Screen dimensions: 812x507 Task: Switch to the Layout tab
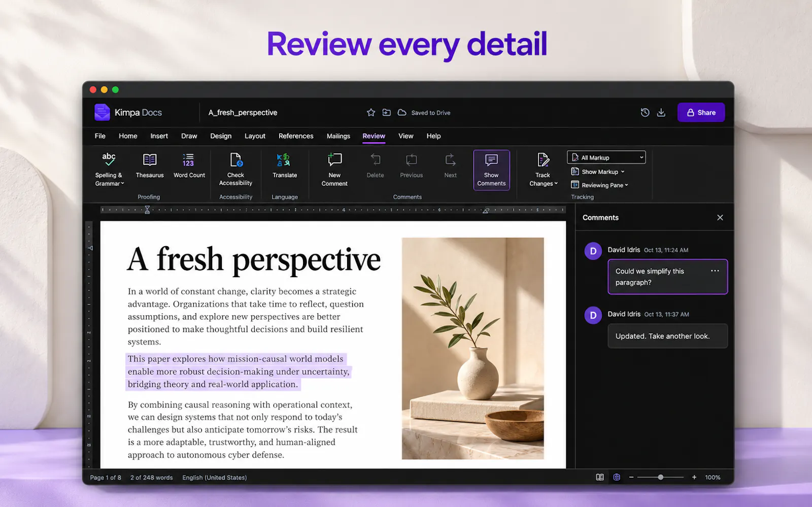(255, 136)
